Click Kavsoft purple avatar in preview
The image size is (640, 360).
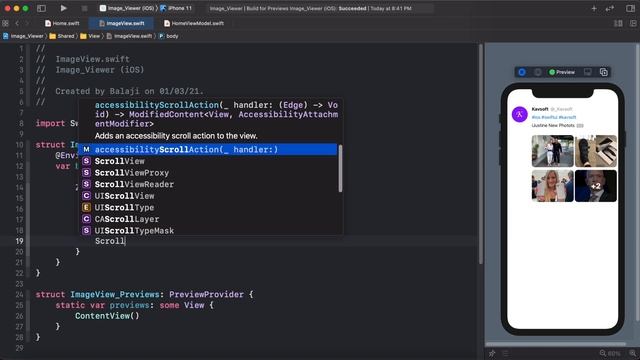520,115
